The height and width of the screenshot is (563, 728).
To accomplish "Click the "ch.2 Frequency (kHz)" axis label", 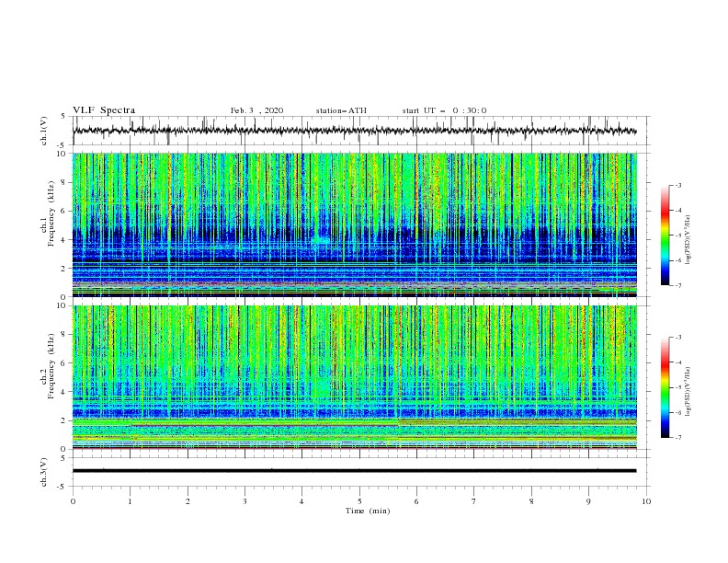I will tap(50, 365).
